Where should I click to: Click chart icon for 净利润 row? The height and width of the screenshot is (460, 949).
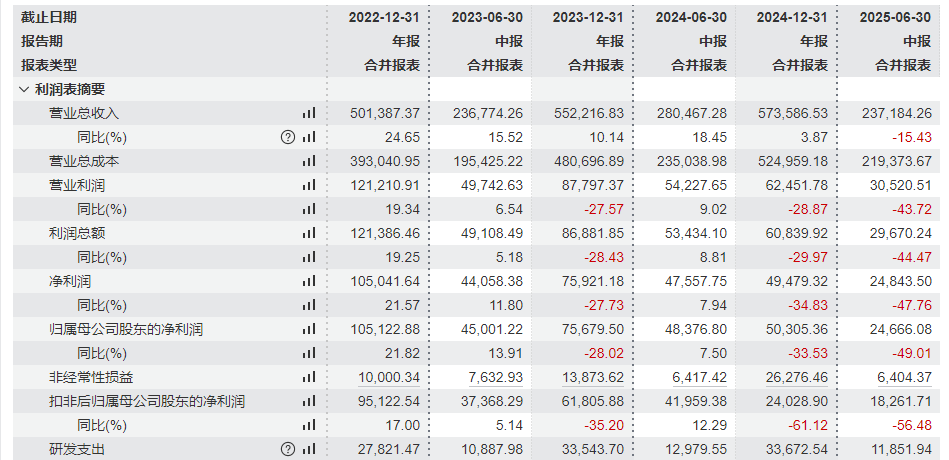click(308, 281)
